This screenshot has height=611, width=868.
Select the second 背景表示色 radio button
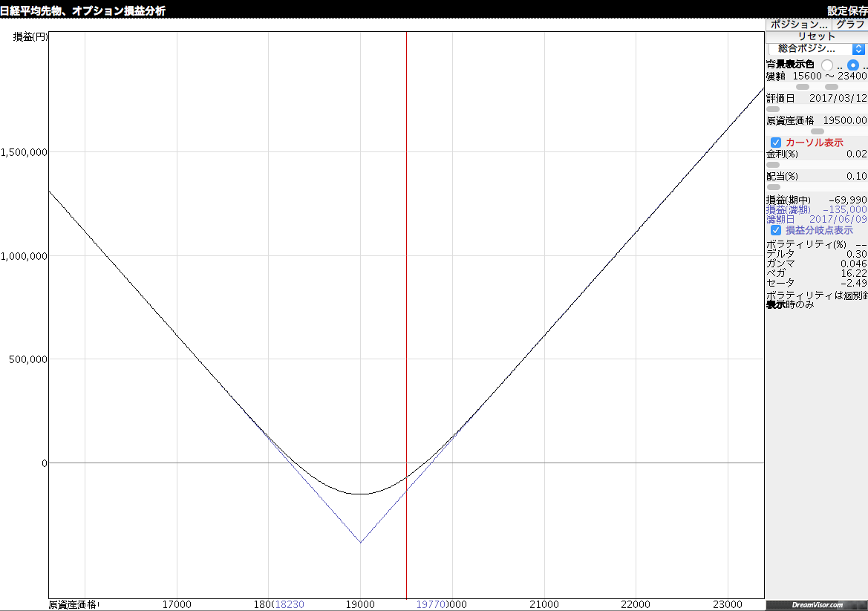click(x=853, y=65)
